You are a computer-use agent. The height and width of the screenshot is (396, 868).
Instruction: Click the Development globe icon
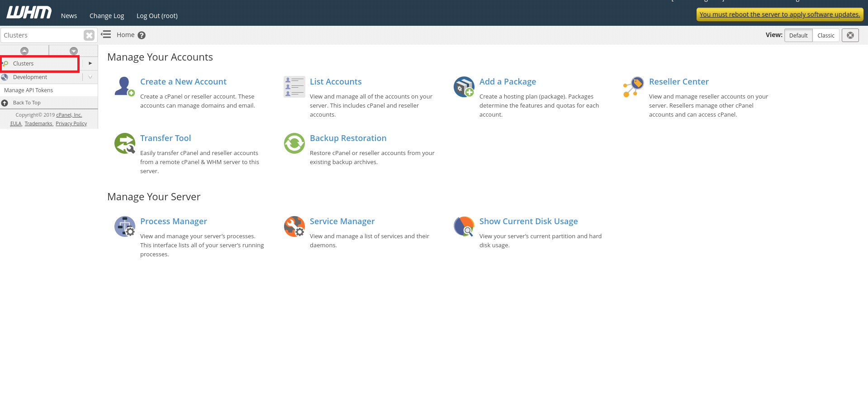click(5, 77)
